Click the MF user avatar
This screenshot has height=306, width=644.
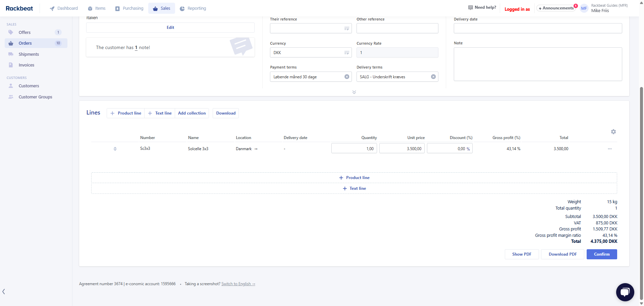click(584, 8)
